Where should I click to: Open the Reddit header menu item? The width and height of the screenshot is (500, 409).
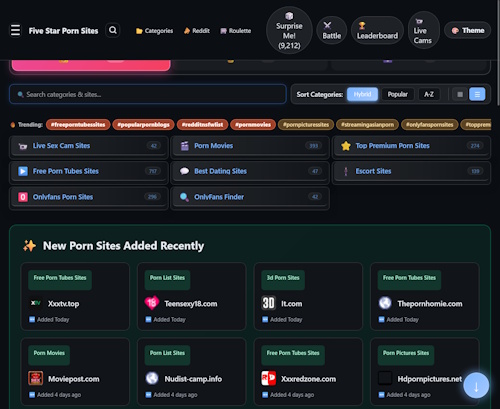pos(197,31)
